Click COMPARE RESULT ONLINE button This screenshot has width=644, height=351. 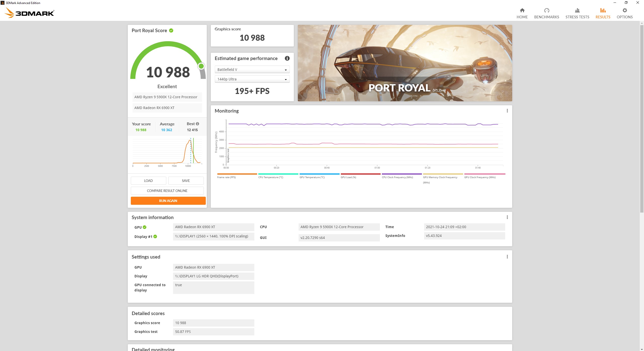tap(167, 191)
